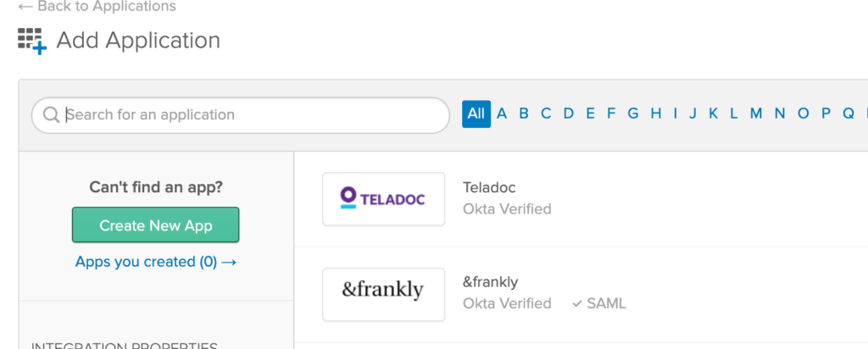868x349 pixels.
Task: Click the search magnifier icon
Action: (x=51, y=115)
